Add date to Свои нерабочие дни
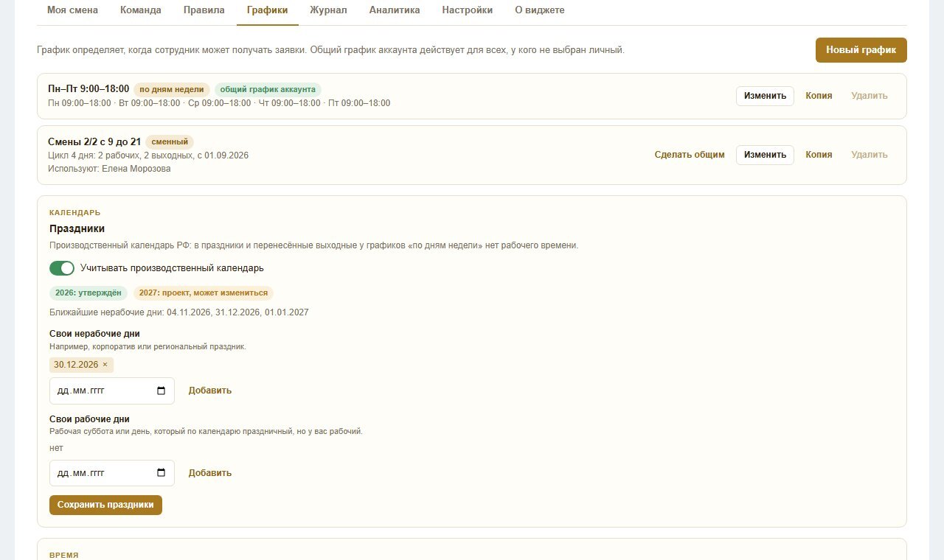Image resolution: width=944 pixels, height=560 pixels. click(210, 391)
